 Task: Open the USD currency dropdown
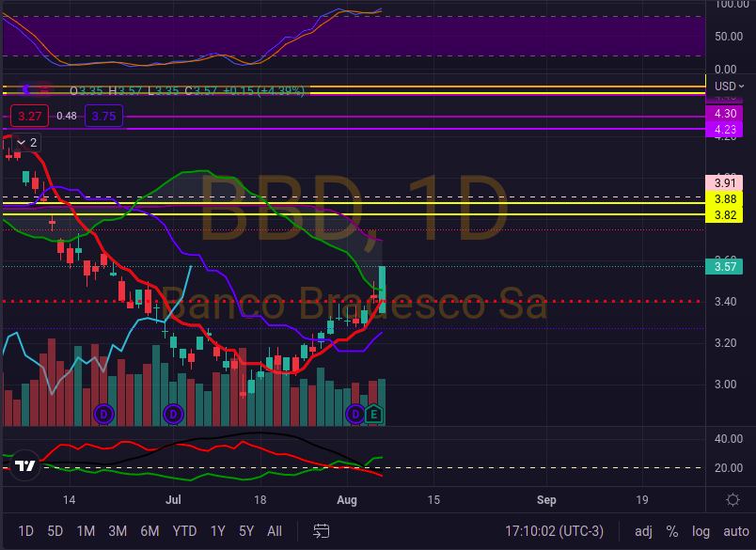click(x=729, y=86)
